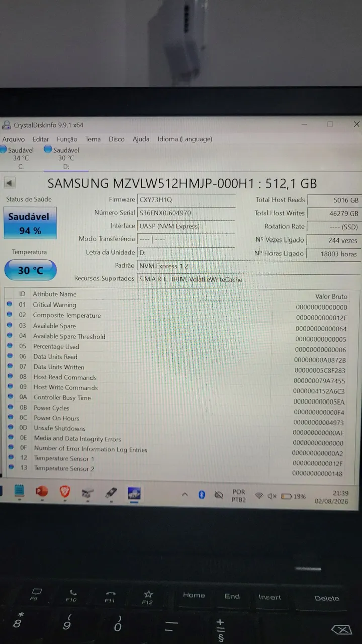
Task: Click the Wi-Fi network tray icon
Action: tap(259, 496)
